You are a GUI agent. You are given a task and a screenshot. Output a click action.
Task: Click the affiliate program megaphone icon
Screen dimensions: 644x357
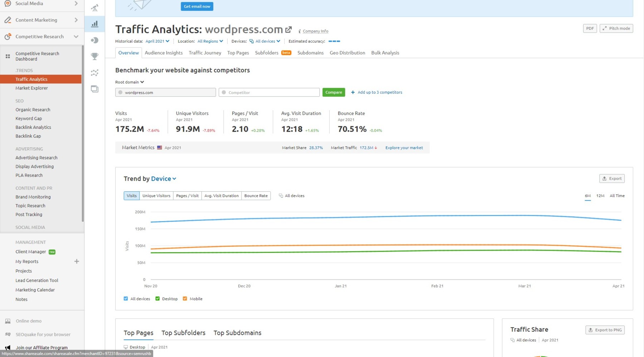coord(8,347)
